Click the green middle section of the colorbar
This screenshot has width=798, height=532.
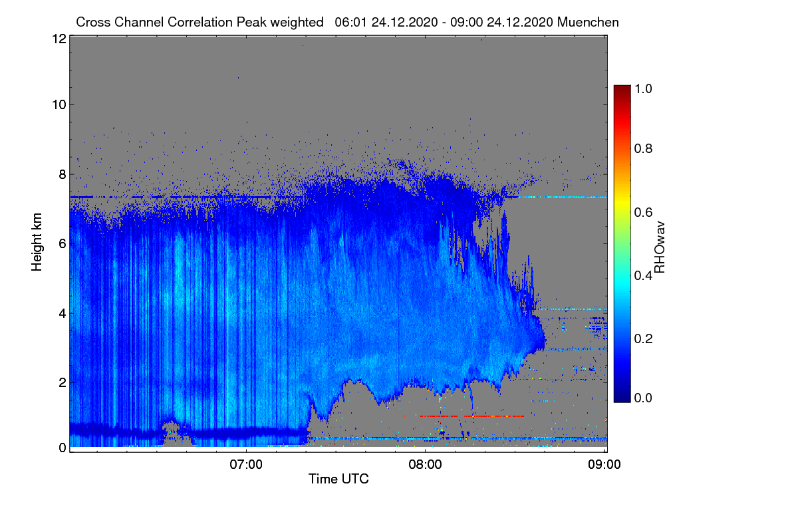pyautogui.click(x=621, y=243)
